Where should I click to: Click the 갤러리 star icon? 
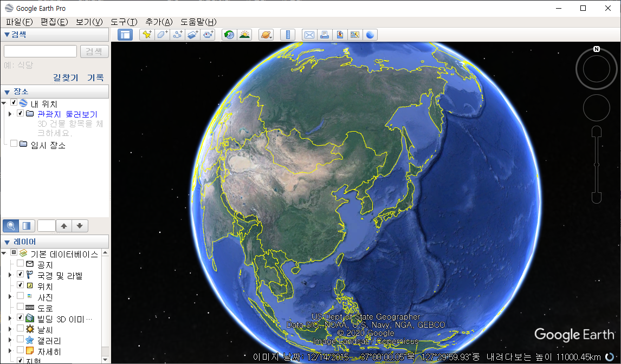coord(30,340)
